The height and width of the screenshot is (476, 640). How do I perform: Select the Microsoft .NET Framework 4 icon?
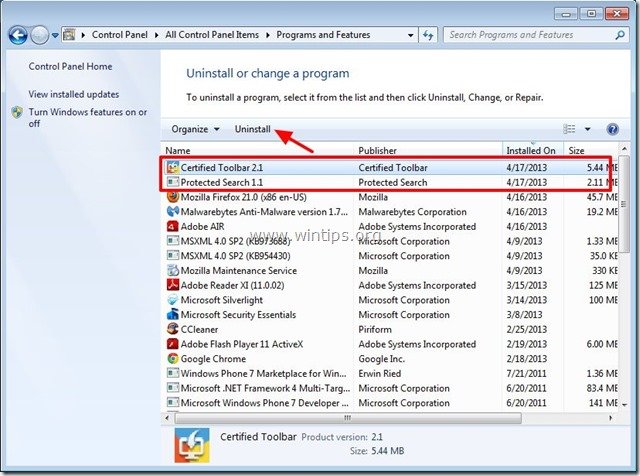(173, 388)
